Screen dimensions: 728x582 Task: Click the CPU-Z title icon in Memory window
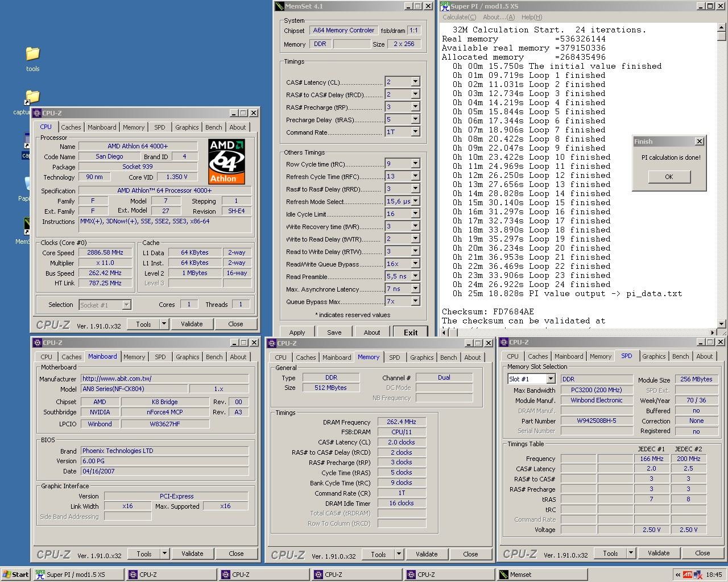272,343
